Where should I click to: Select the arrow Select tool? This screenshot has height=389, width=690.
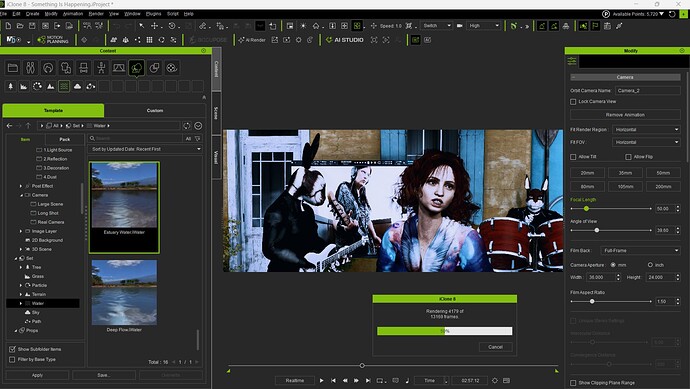(142, 26)
